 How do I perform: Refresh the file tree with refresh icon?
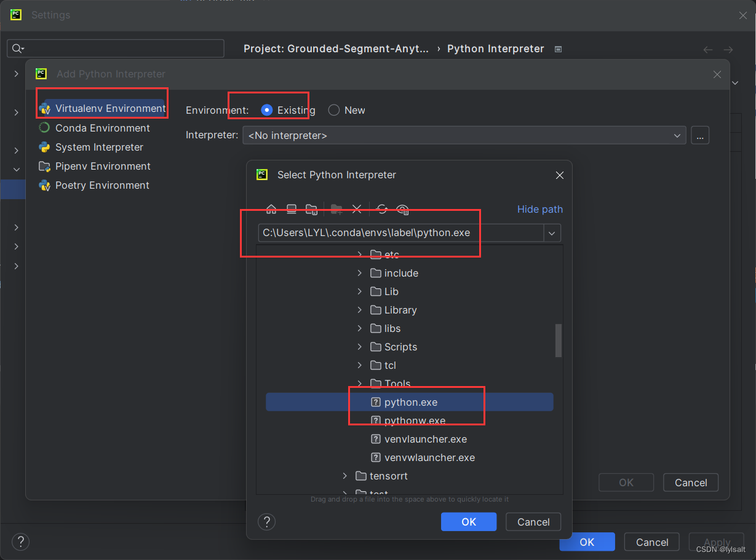click(x=382, y=209)
